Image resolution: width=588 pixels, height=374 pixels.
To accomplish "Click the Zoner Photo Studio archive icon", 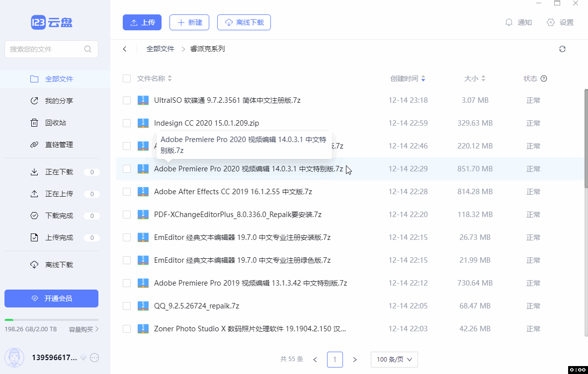I will pyautogui.click(x=143, y=329).
